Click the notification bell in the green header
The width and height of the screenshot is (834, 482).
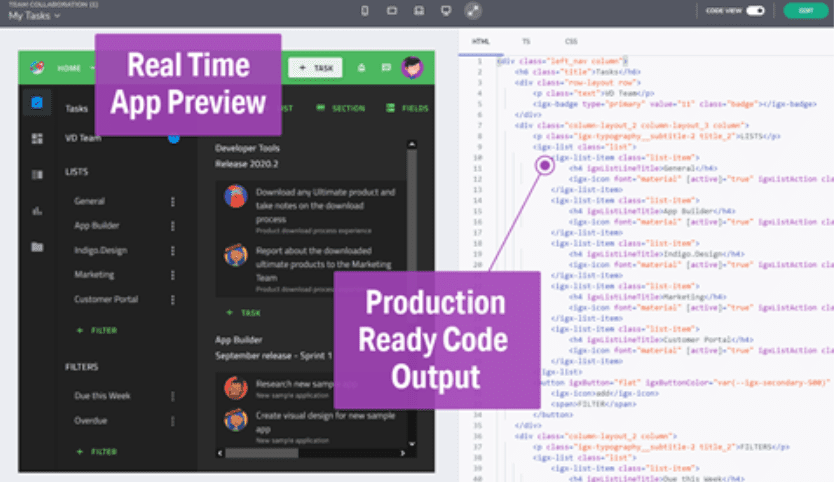361,68
